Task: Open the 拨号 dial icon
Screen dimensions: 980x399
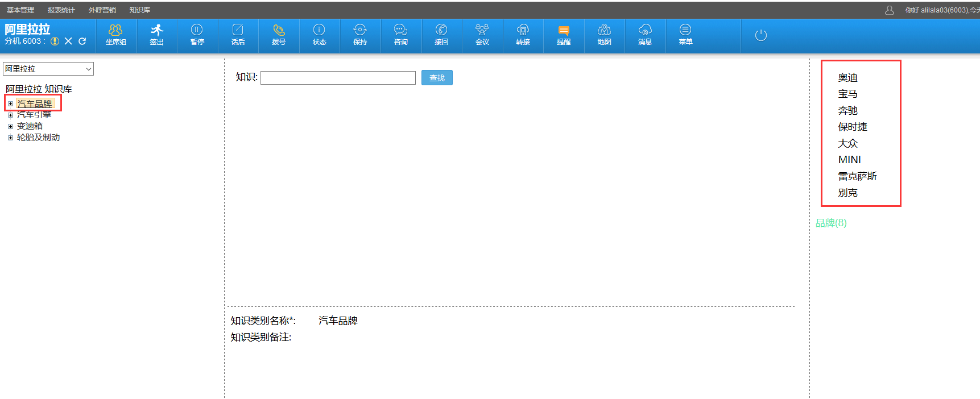Action: coord(279,35)
